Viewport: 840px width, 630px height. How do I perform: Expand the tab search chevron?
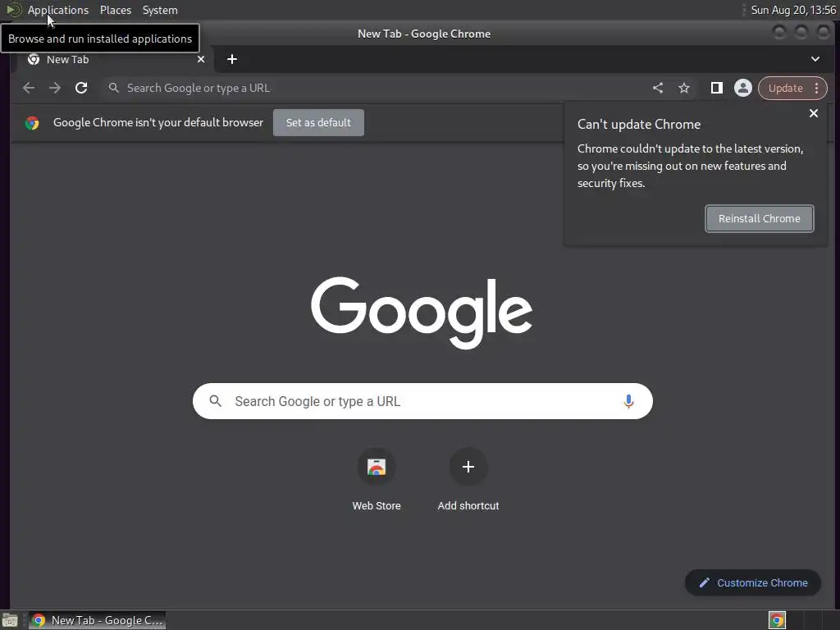(815, 59)
